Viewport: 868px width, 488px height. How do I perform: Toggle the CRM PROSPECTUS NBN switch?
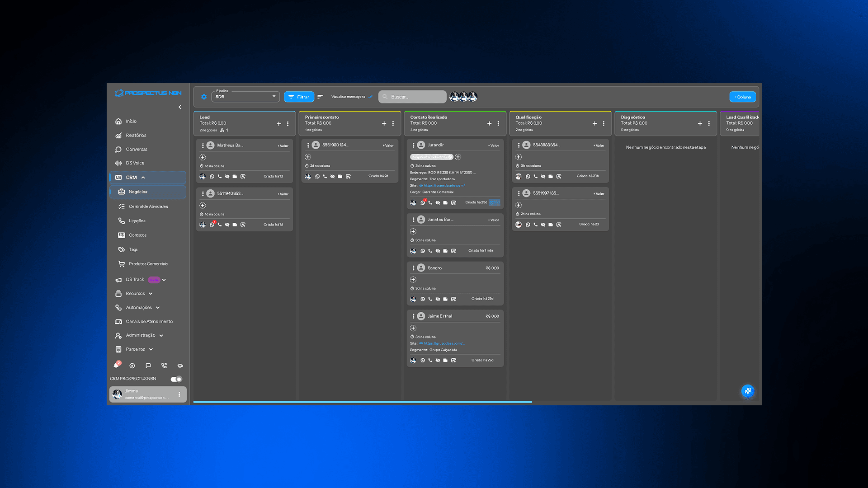(176, 379)
